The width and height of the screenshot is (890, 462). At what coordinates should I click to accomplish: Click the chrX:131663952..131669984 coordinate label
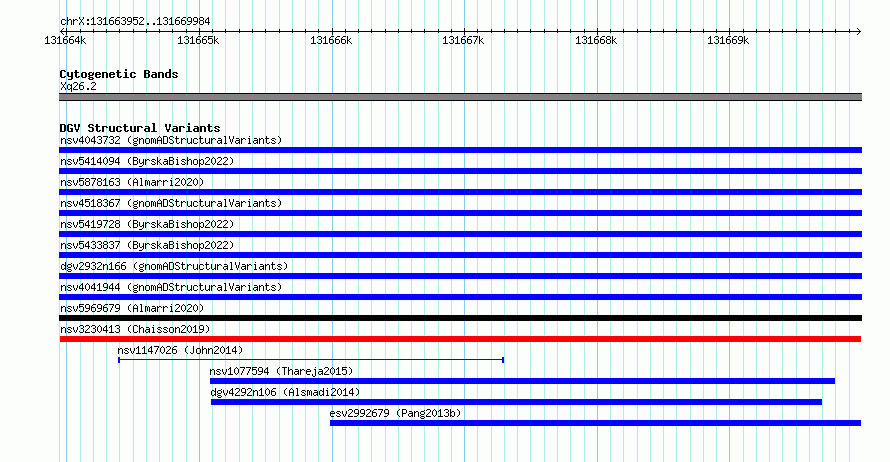(x=135, y=22)
